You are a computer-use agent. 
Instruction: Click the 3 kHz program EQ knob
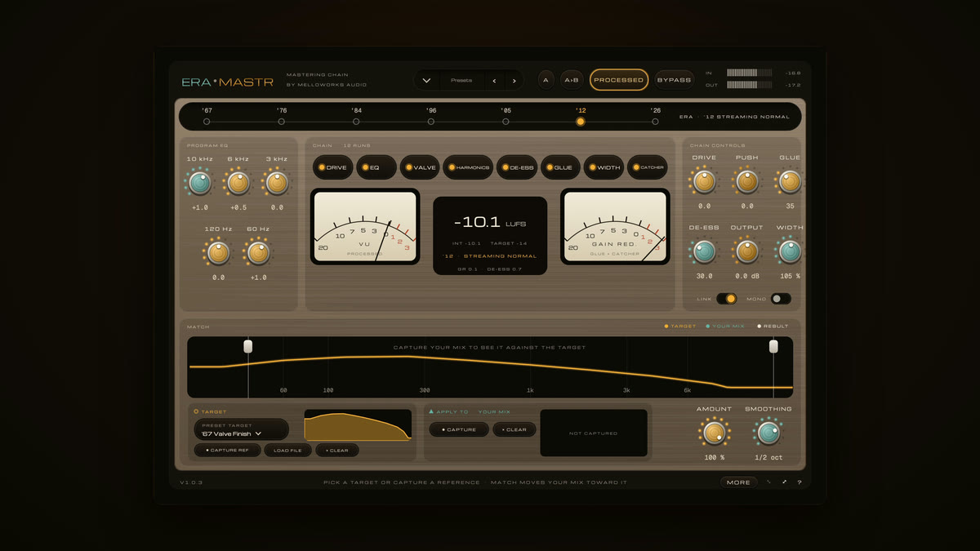[277, 182]
